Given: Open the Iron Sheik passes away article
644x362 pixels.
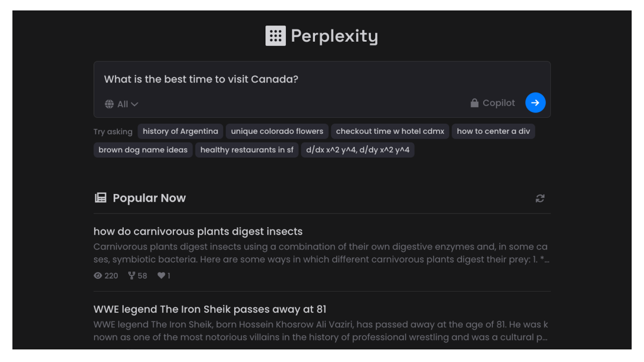Looking at the screenshot, I should click(x=210, y=309).
